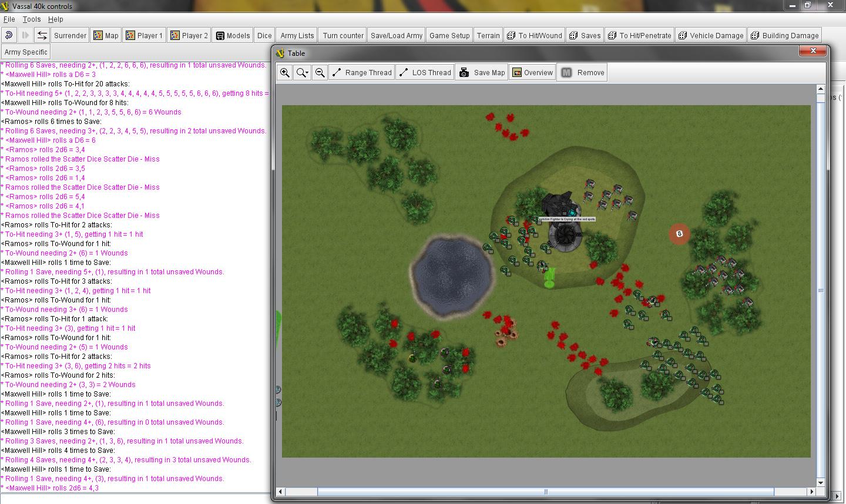Open the File menu
Image resolution: width=846 pixels, height=504 pixels.
tap(9, 19)
